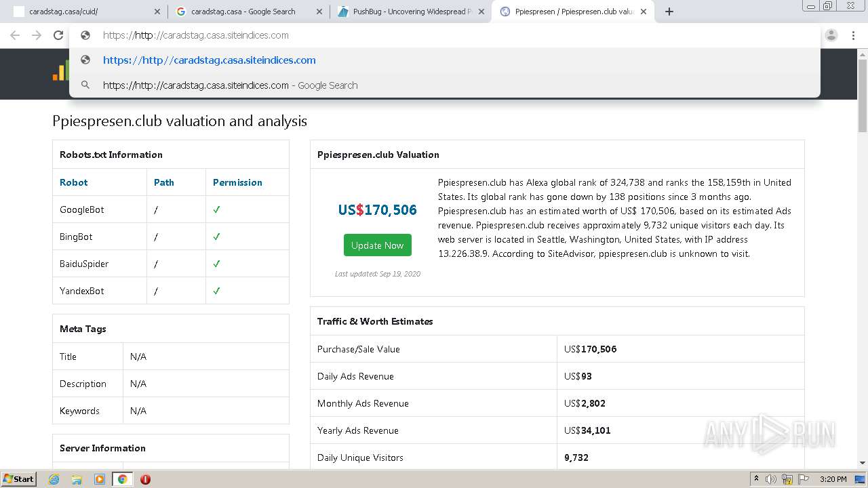Click the Traffic & Worth Estimates heading
This screenshot has width=868, height=488.
[375, 321]
